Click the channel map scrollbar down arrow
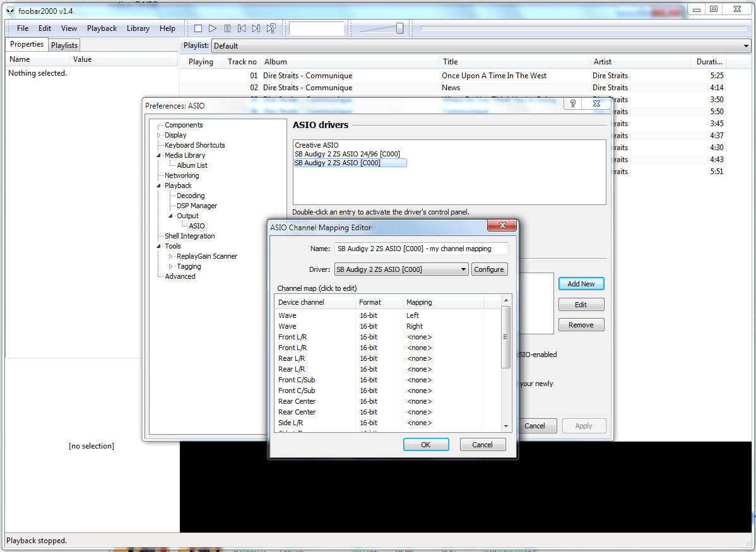This screenshot has height=552, width=756. coord(505,426)
